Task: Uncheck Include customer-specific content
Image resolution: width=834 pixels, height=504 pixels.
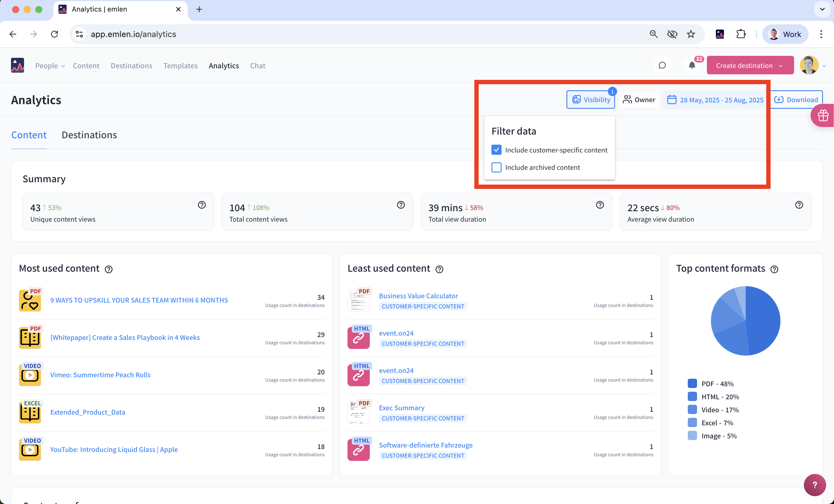Action: coord(496,150)
